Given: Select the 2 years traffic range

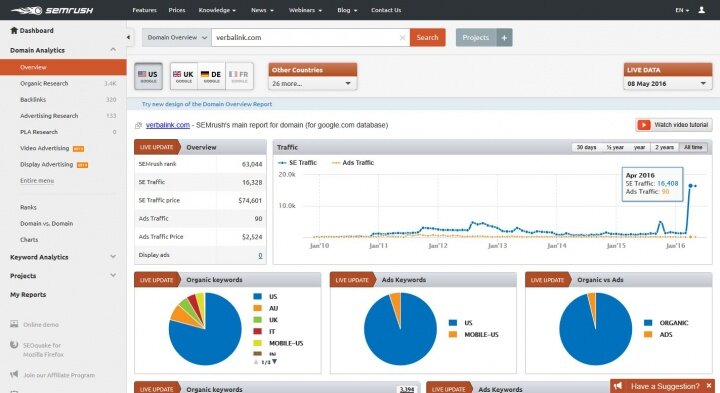Looking at the screenshot, I should (x=664, y=147).
